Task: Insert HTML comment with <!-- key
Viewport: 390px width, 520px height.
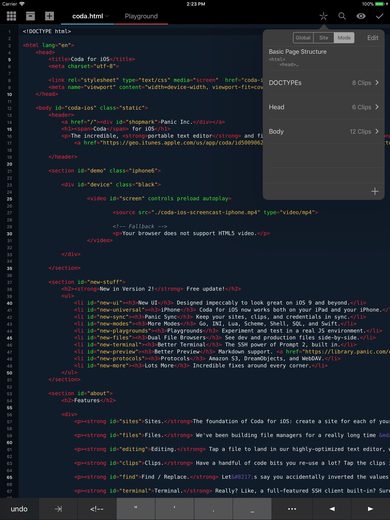Action: [x=97, y=509]
